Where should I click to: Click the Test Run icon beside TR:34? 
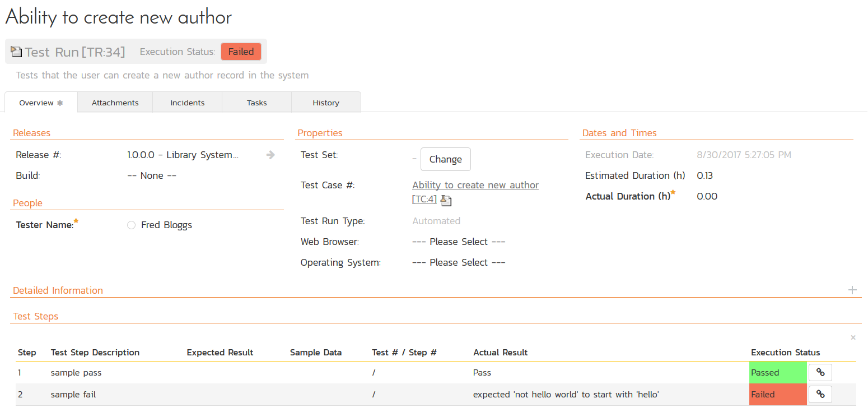pos(16,52)
